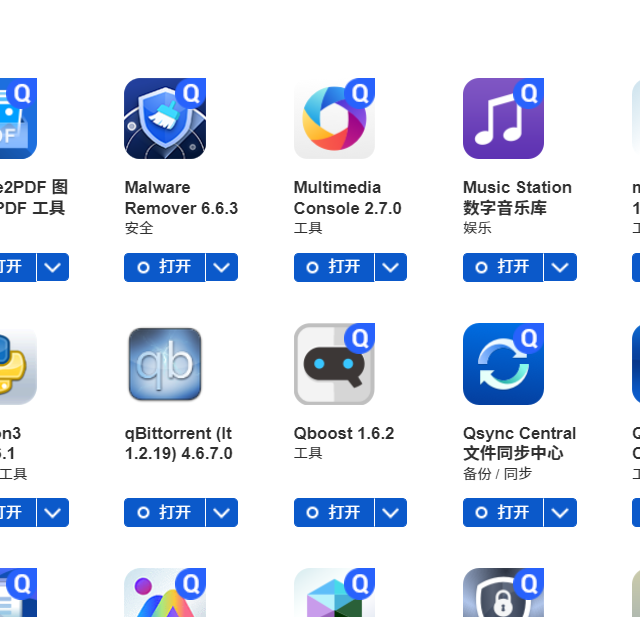Screen dimensions: 640x617
Task: Click the Qsync Central sync icon
Action: 503,364
